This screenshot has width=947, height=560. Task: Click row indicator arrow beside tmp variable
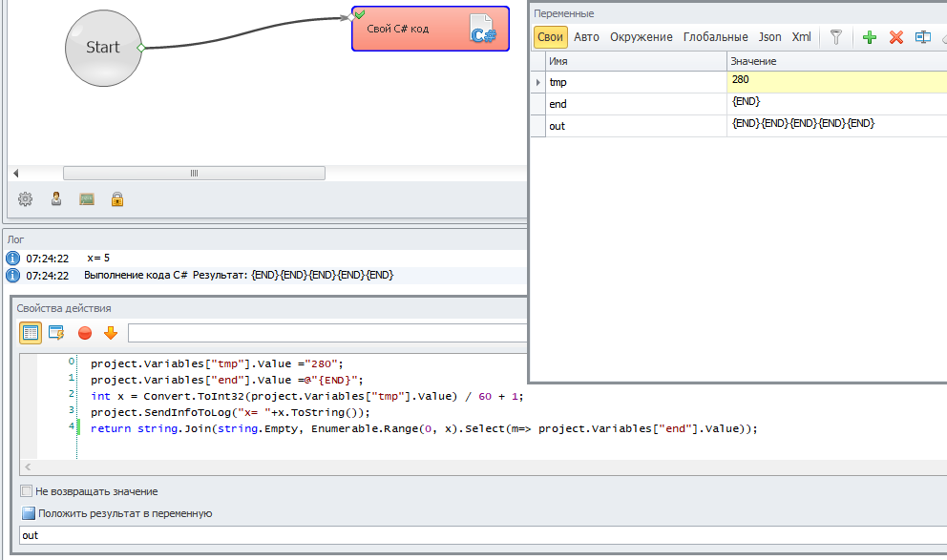pos(537,82)
